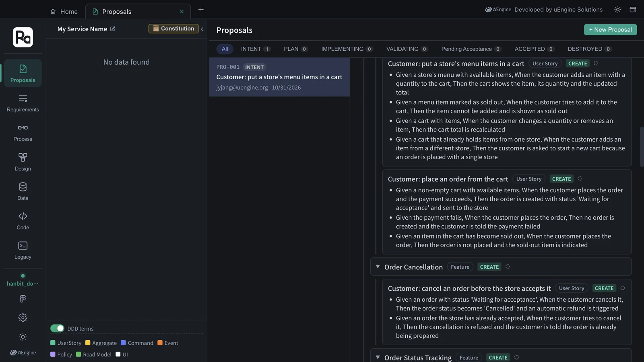Select the PLAN filter tab
Screen dimensions: 644x362
(296, 49)
